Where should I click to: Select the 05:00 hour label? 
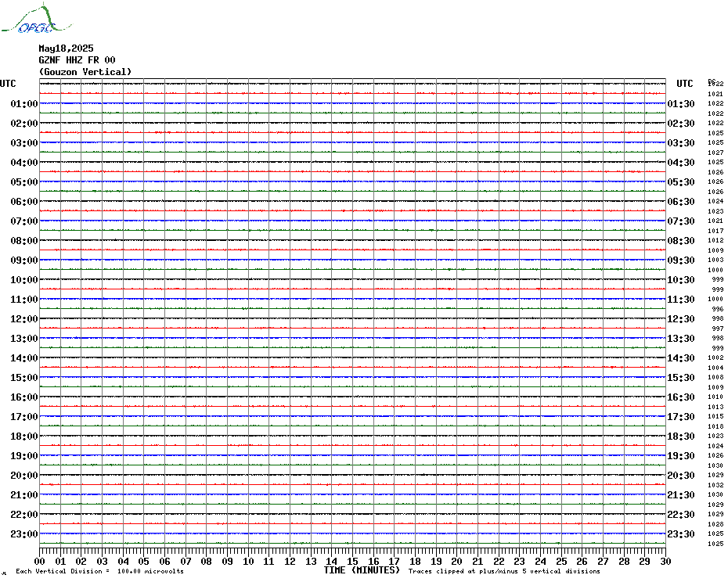(24, 182)
